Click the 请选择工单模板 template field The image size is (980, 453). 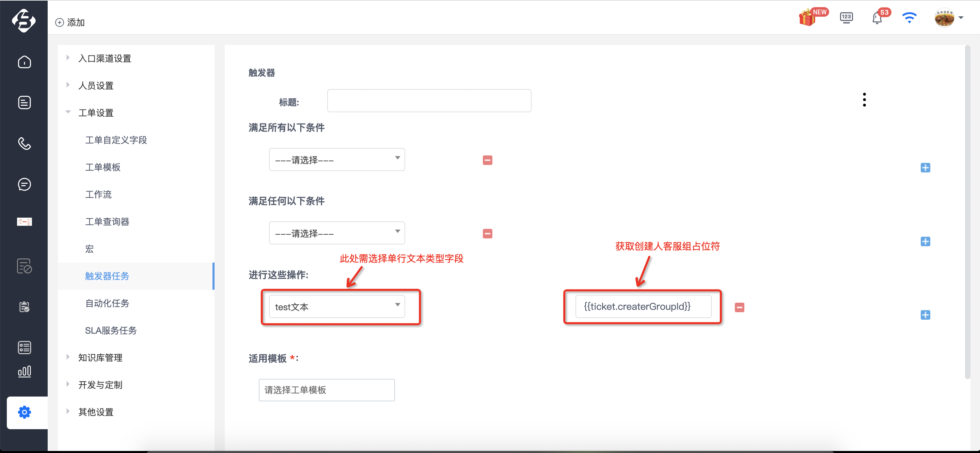[x=327, y=390]
